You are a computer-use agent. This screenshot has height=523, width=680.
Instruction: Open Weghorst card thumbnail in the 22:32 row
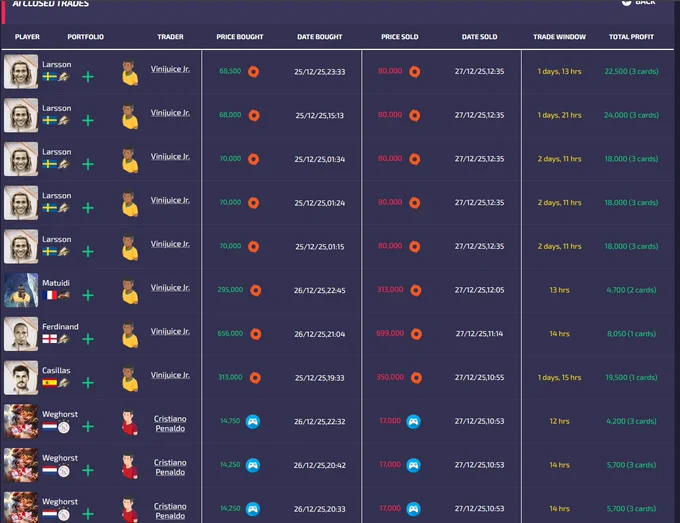(21, 422)
